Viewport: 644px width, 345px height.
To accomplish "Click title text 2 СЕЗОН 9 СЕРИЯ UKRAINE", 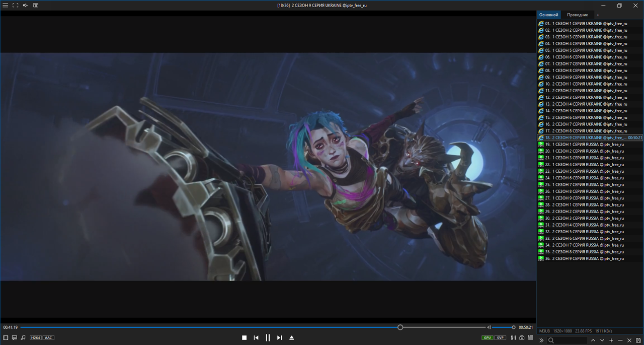I will (316, 5).
